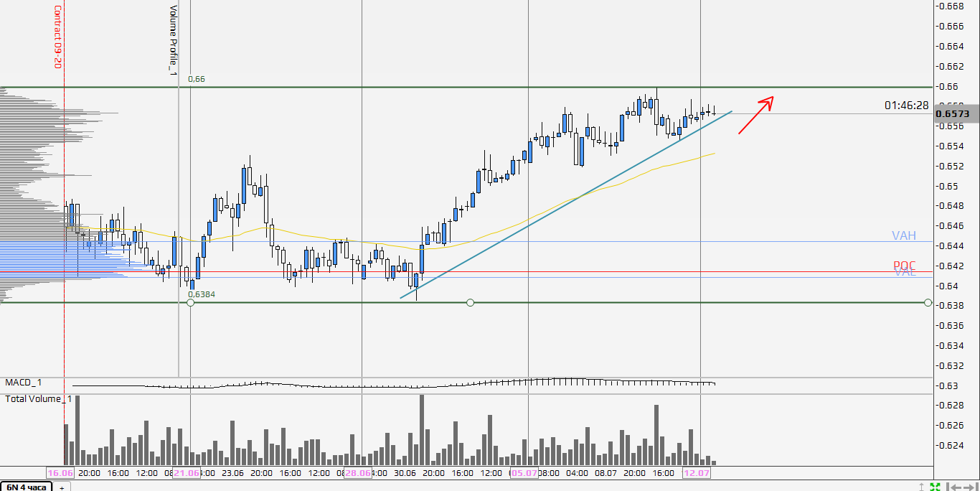Click the 05.07 date marker on time axis
This screenshot has height=491, width=980.
coord(524,473)
